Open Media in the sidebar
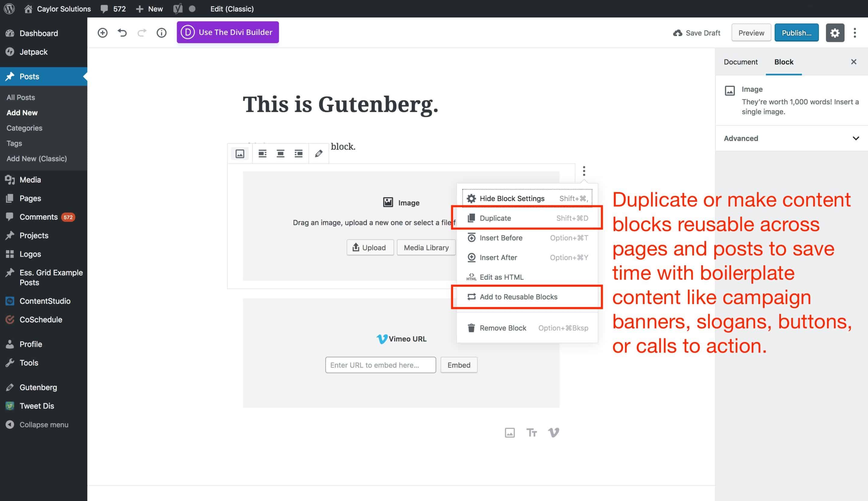 (44, 179)
